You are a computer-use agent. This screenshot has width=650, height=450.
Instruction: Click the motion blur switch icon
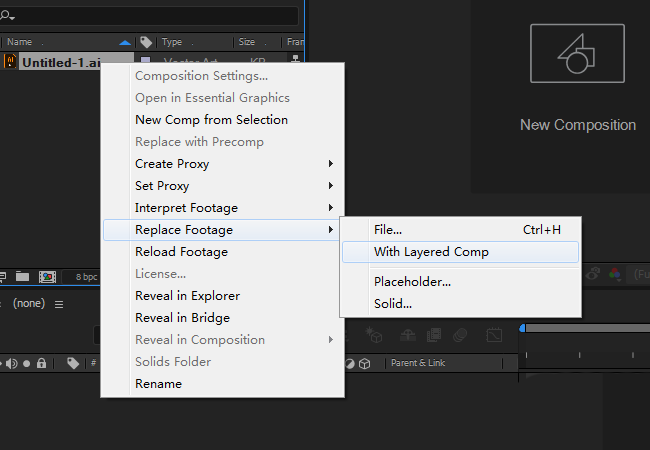click(461, 335)
